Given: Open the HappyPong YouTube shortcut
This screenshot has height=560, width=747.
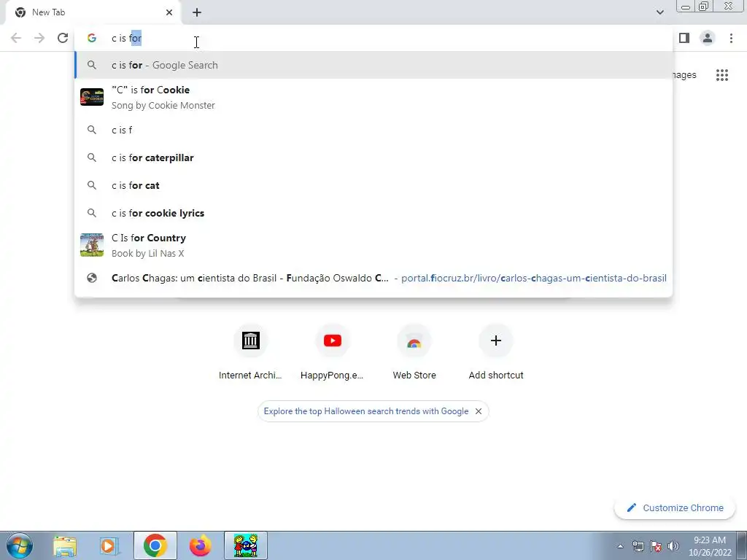Looking at the screenshot, I should [332, 351].
